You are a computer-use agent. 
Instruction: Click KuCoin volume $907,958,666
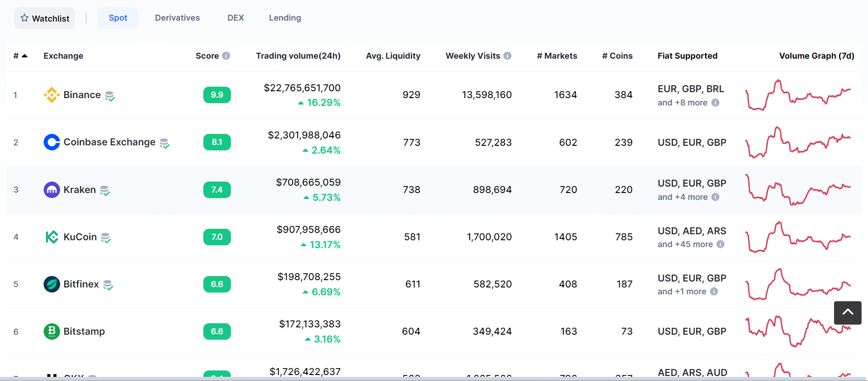pos(308,230)
